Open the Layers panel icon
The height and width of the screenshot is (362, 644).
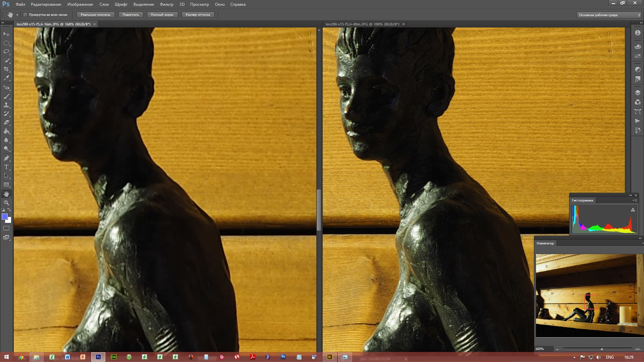coord(638,93)
